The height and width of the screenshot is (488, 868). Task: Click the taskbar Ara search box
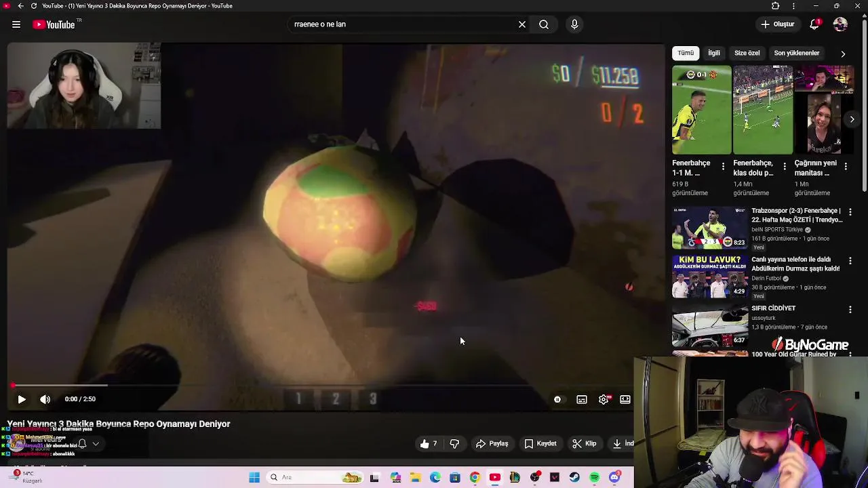tap(315, 478)
